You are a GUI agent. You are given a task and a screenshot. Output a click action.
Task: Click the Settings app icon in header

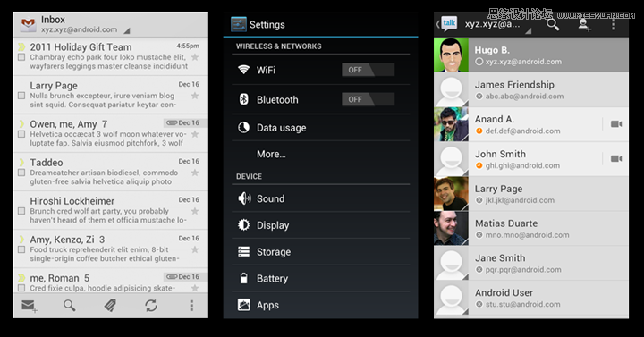click(x=239, y=25)
